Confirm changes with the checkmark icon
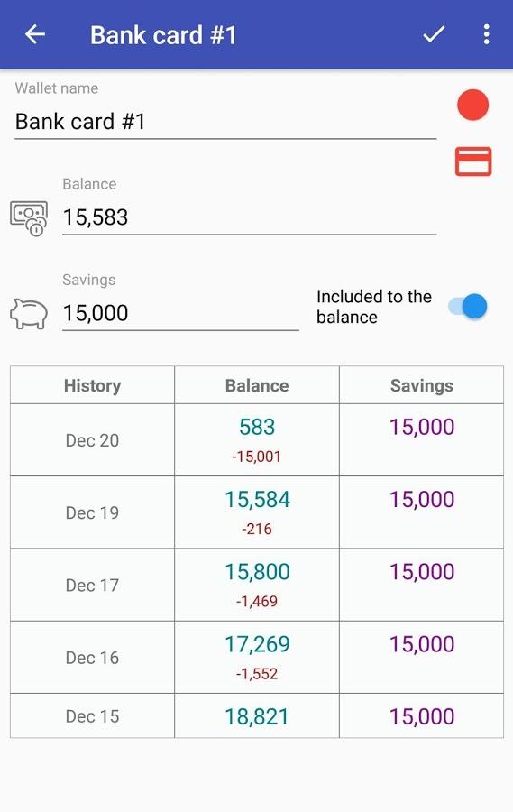The image size is (513, 812). click(434, 34)
